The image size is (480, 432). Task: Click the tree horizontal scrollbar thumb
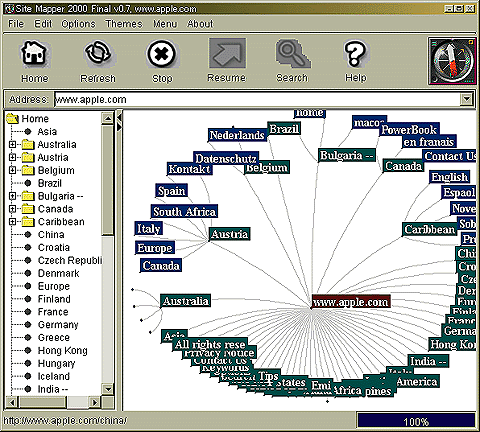[x=43, y=402]
